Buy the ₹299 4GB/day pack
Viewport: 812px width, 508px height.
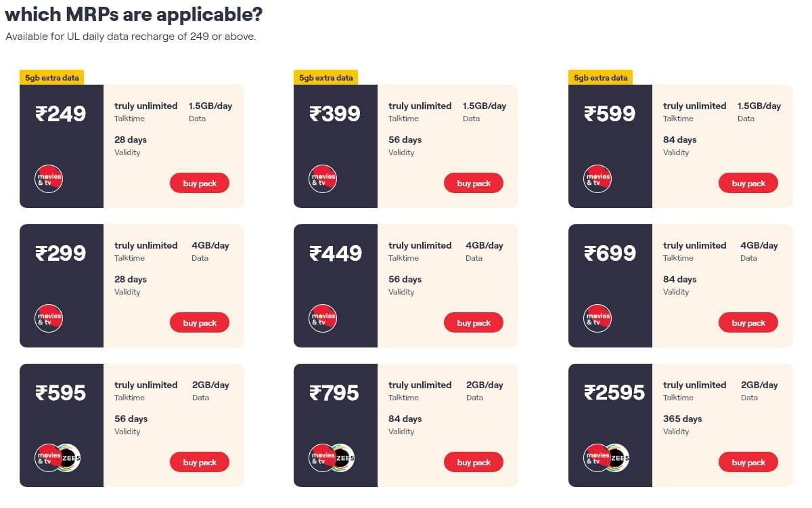[200, 322]
